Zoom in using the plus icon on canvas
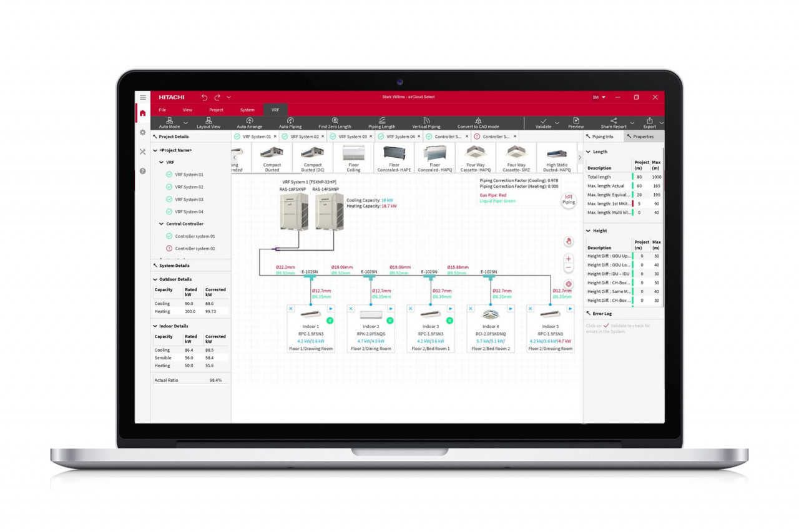799x532 pixels. point(569,258)
